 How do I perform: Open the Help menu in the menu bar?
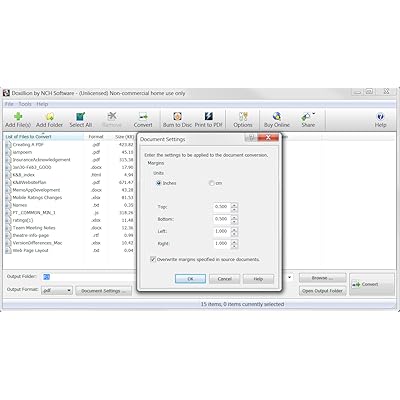point(42,104)
